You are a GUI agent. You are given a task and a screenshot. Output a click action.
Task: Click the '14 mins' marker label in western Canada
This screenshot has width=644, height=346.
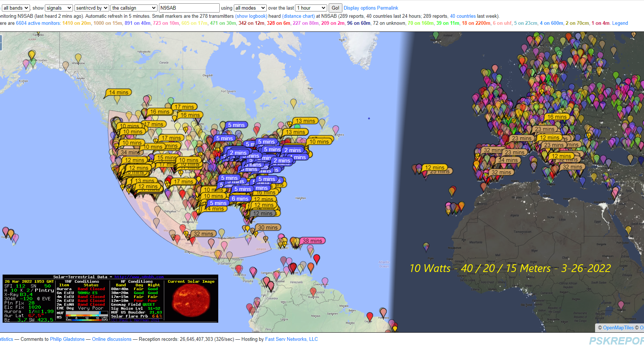(x=119, y=93)
